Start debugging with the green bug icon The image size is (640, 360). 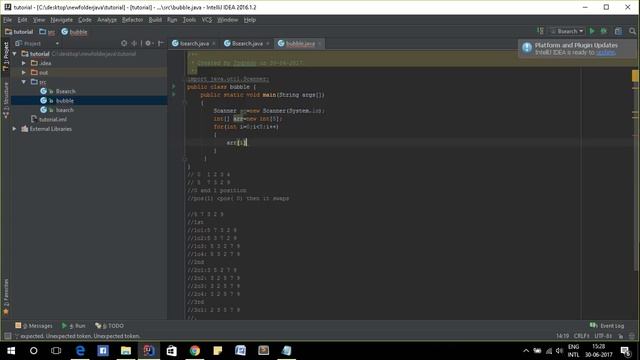coord(604,31)
